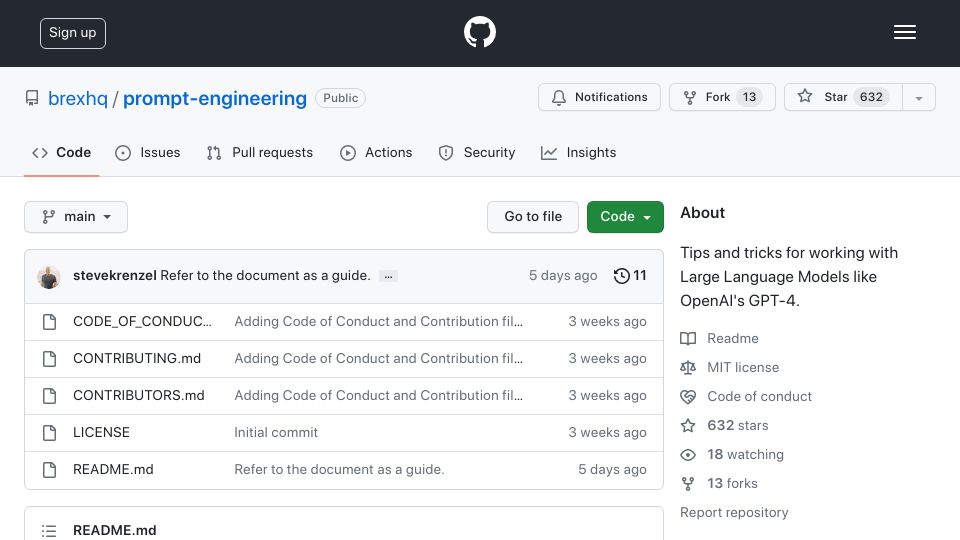View the 11 commits history link
The height and width of the screenshot is (540, 960).
630,276
